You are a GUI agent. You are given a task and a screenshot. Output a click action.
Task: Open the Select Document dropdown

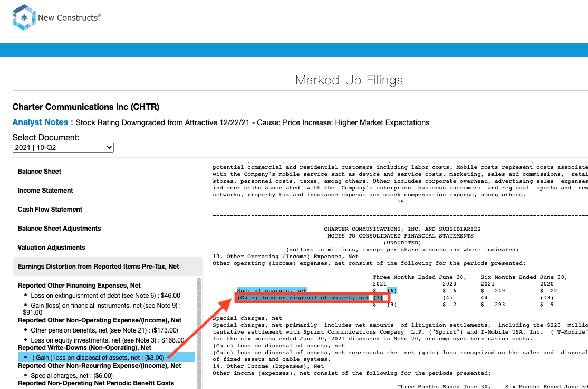point(63,148)
